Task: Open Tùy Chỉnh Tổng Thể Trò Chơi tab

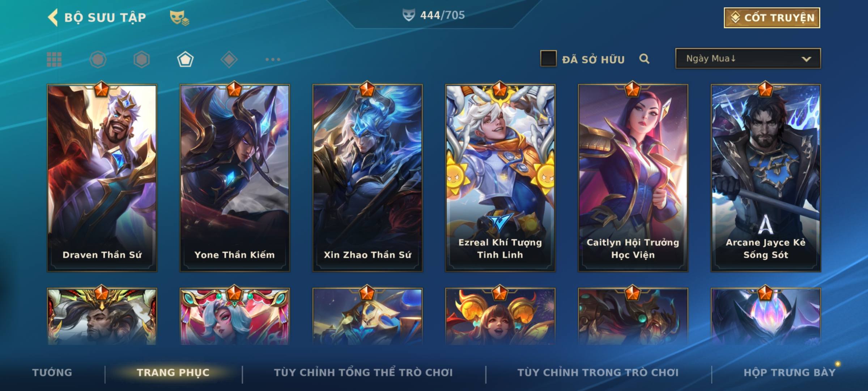Action: point(363,373)
